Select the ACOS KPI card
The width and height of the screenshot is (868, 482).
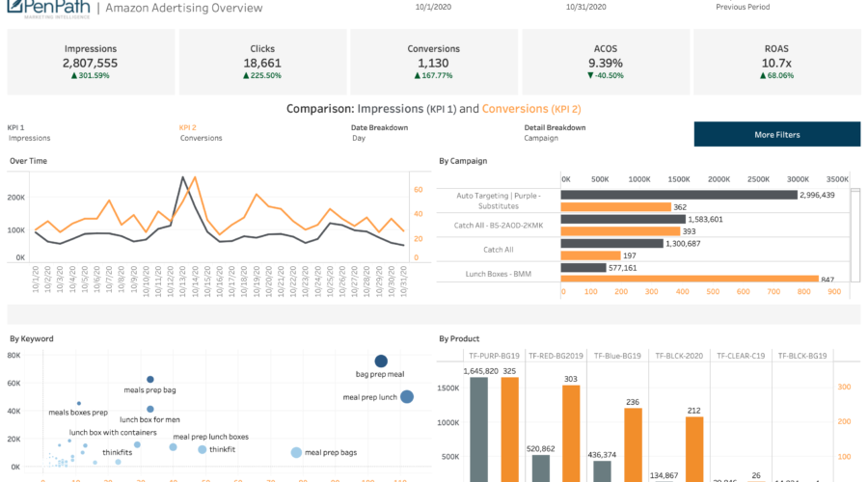[606, 62]
